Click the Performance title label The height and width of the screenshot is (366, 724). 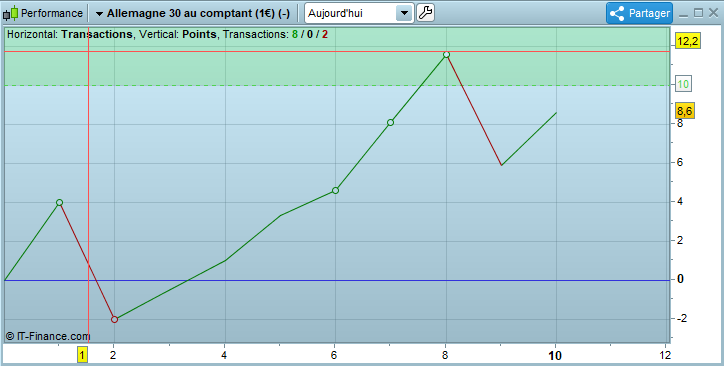(x=52, y=13)
